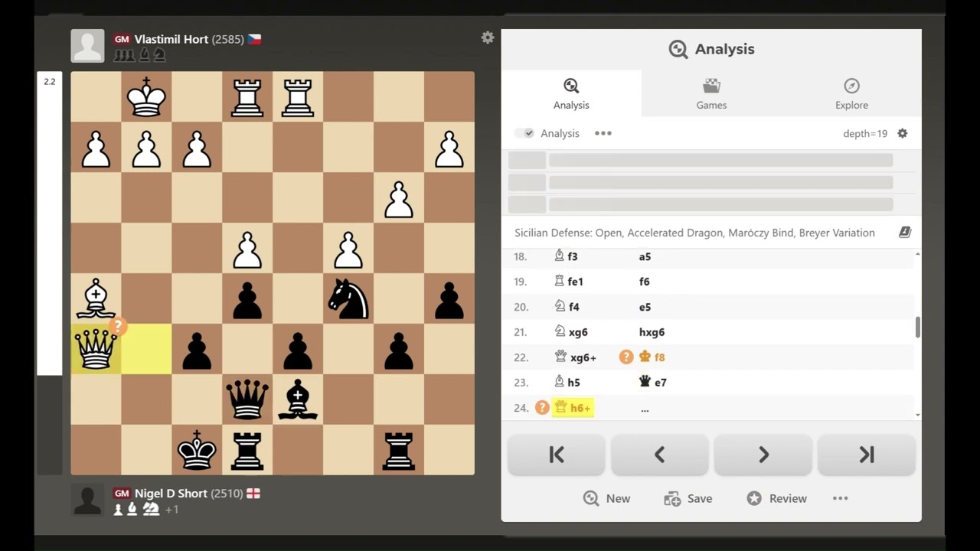This screenshot has height=551, width=980.
Task: Open Vlastimil Hort's avatar
Action: point(87,46)
